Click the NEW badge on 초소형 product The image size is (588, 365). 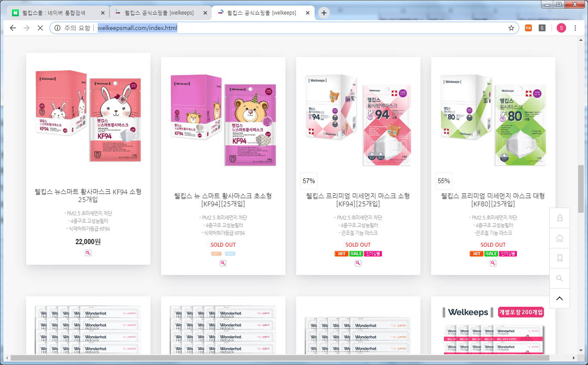[x=230, y=253]
